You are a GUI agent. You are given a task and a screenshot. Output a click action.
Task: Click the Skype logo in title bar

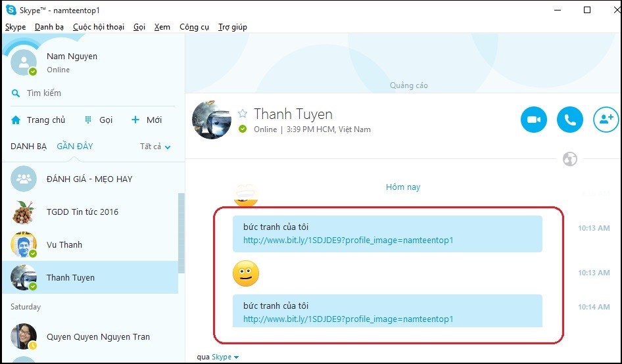11,10
